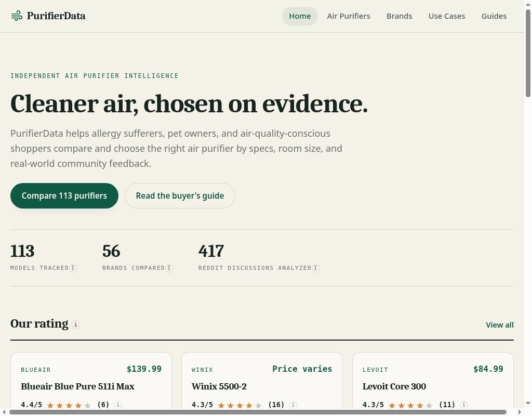
Task: Click the horizontal scrollbar right arrow
Action: (x=519, y=412)
